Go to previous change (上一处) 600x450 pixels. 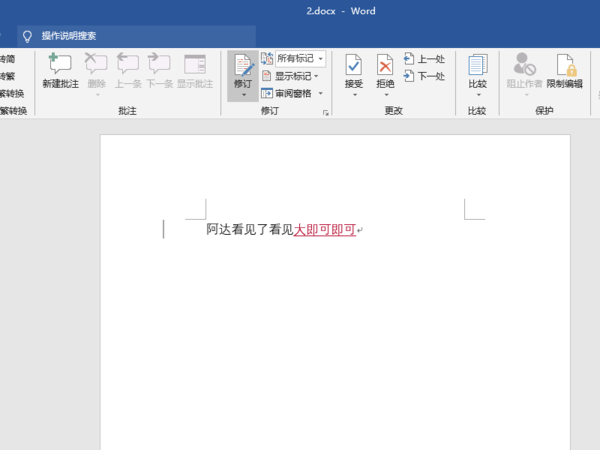[424, 59]
